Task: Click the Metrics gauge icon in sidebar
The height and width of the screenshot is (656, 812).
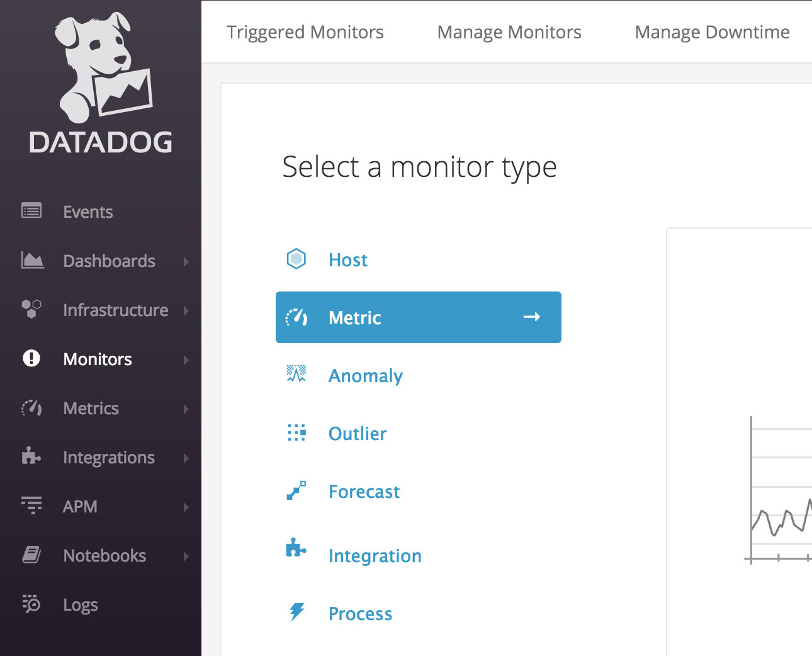Action: pyautogui.click(x=31, y=408)
